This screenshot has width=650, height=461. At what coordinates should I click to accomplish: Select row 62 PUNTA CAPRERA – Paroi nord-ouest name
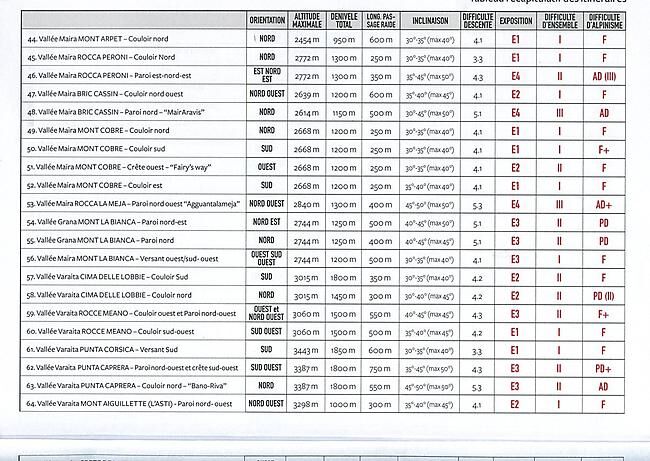[x=132, y=367]
